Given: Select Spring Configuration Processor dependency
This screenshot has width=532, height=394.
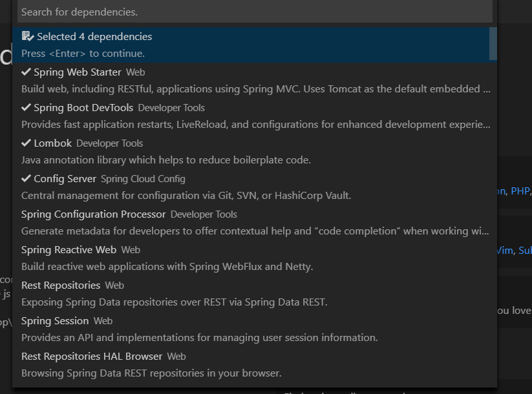Looking at the screenshot, I should pyautogui.click(x=255, y=223).
